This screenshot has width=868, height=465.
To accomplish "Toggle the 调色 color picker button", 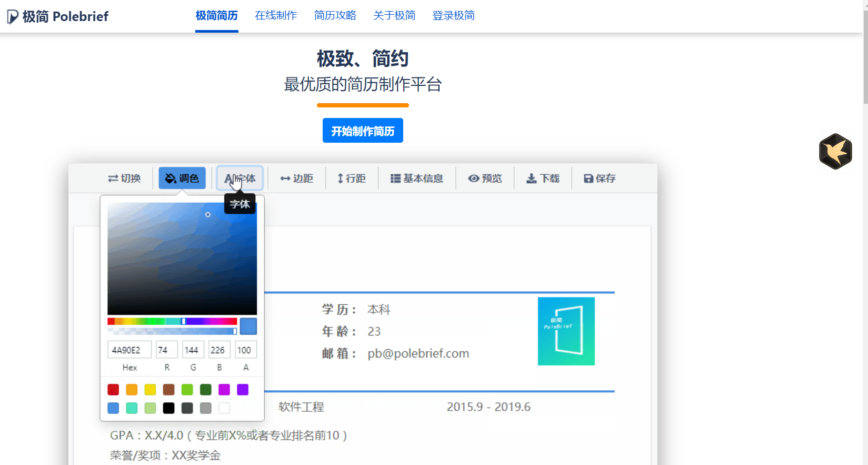I will pos(182,179).
